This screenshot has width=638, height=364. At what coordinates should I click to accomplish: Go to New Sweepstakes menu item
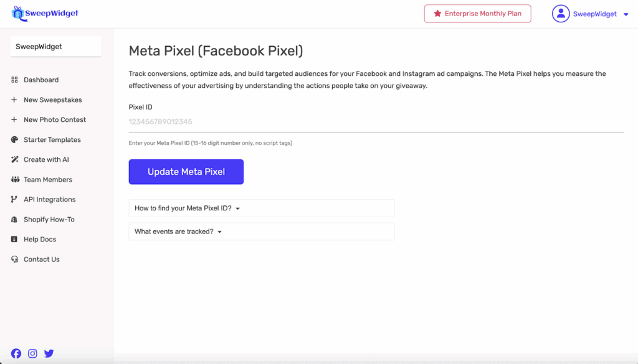52,100
